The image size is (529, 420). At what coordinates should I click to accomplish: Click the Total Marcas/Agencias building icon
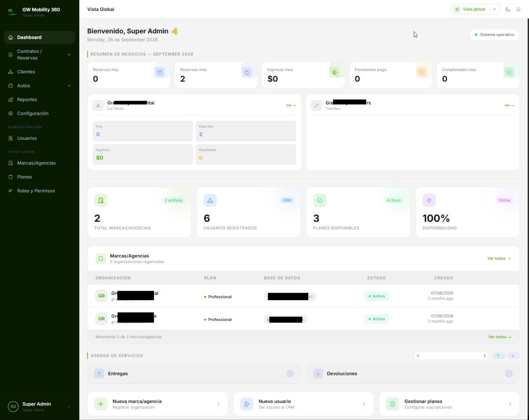click(101, 200)
